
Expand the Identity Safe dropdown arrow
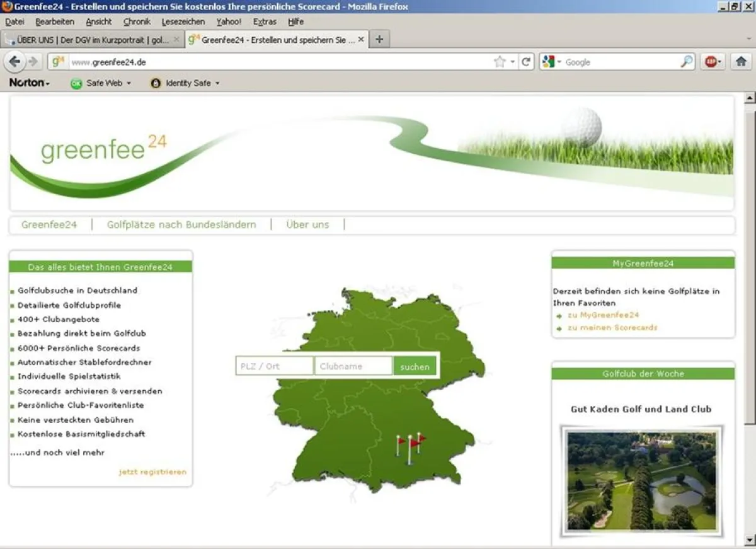217,83
